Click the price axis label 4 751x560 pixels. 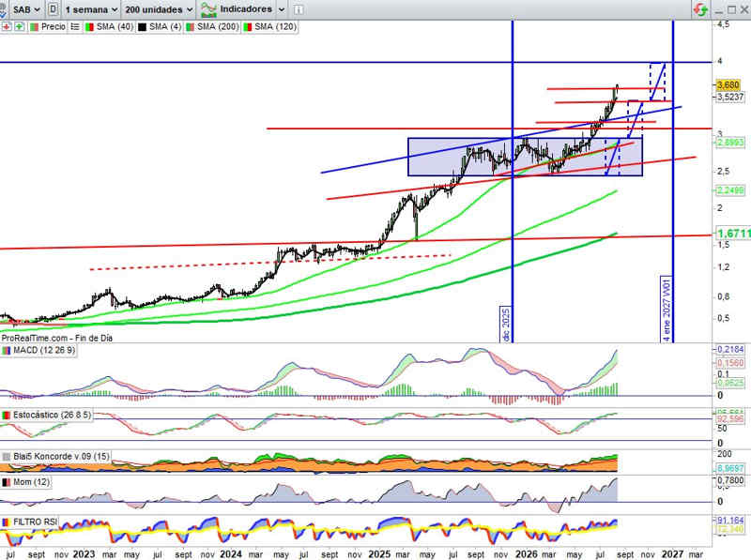point(719,61)
